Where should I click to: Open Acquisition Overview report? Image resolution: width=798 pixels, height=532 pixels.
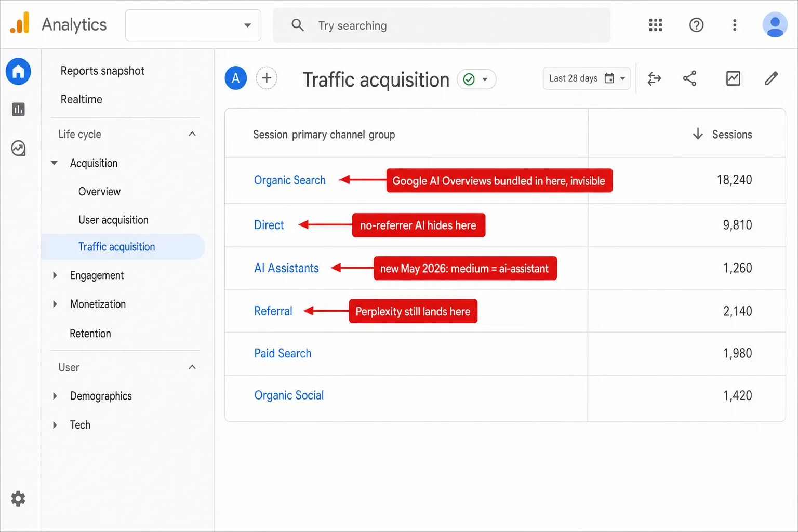(99, 192)
